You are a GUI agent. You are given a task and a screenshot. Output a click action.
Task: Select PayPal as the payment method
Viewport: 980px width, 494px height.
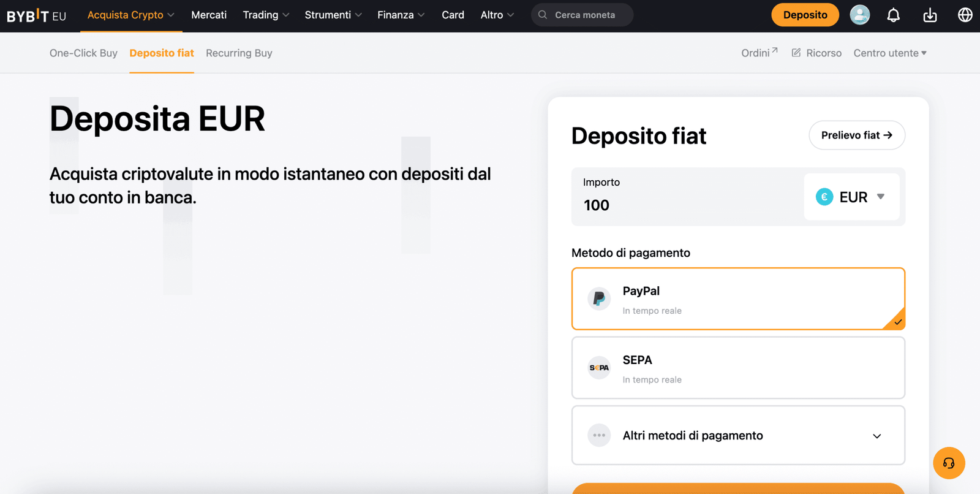coord(738,298)
